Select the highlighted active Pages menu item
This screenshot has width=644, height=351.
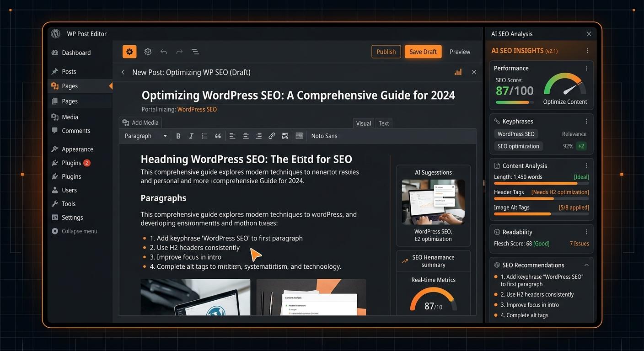(80, 86)
